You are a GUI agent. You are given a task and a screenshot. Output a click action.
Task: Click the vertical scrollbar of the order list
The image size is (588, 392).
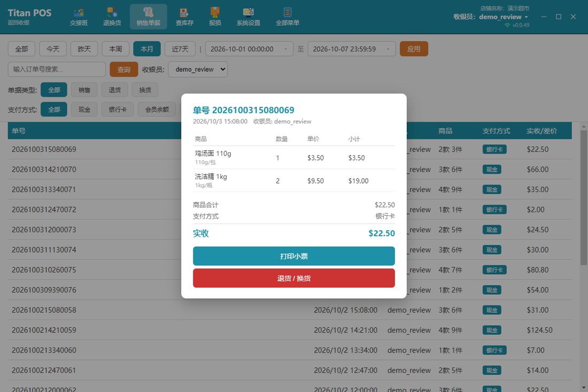[x=583, y=197]
